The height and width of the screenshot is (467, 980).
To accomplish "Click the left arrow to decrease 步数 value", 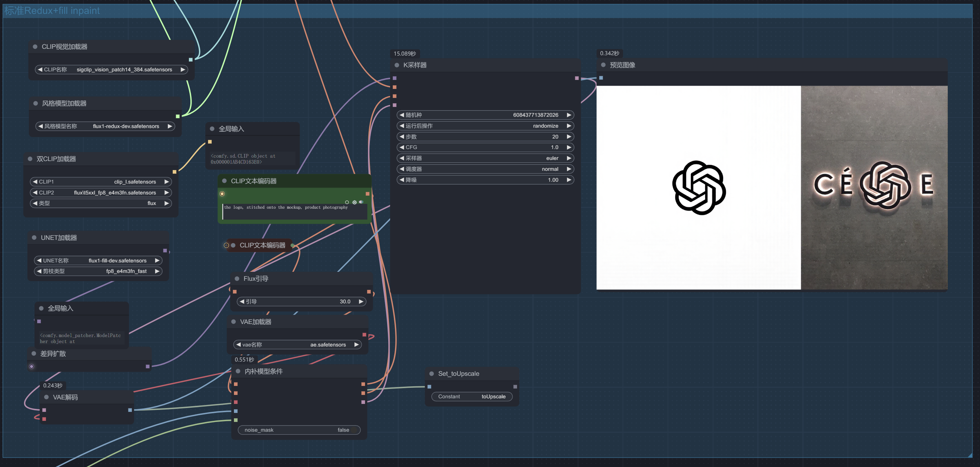I will pyautogui.click(x=402, y=137).
